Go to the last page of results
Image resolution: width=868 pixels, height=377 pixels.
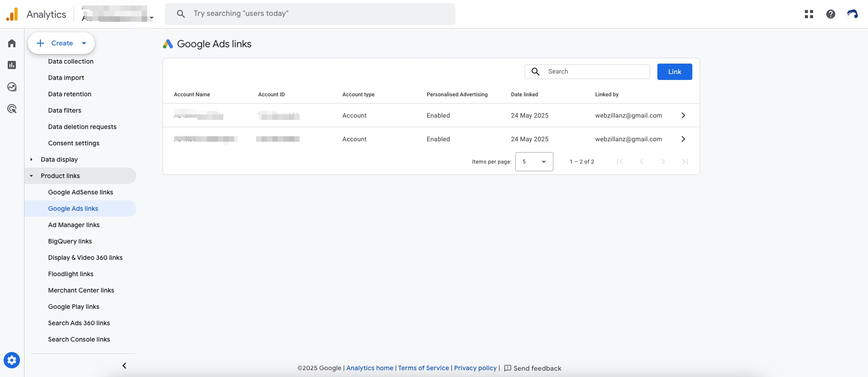[x=685, y=162]
